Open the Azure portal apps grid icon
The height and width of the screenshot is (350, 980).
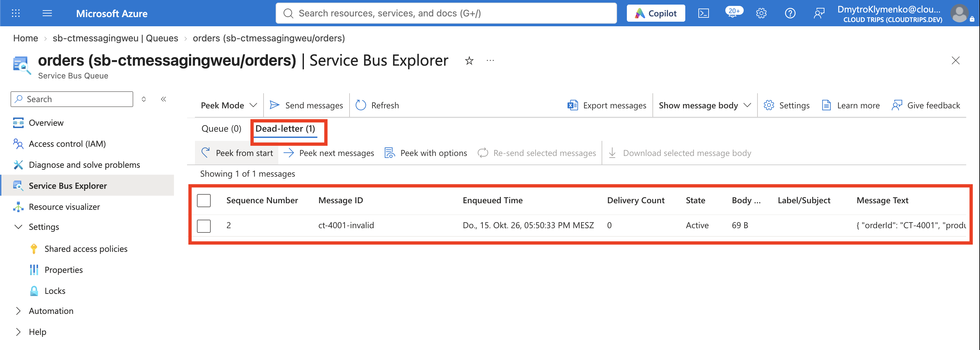click(16, 13)
